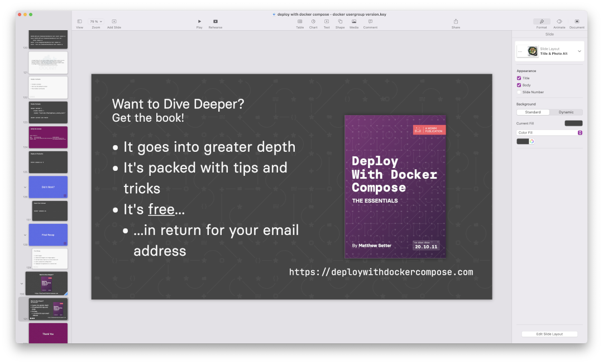Select the Did It Work? slide thumbnail
This screenshot has width=603, height=364.
click(x=48, y=187)
